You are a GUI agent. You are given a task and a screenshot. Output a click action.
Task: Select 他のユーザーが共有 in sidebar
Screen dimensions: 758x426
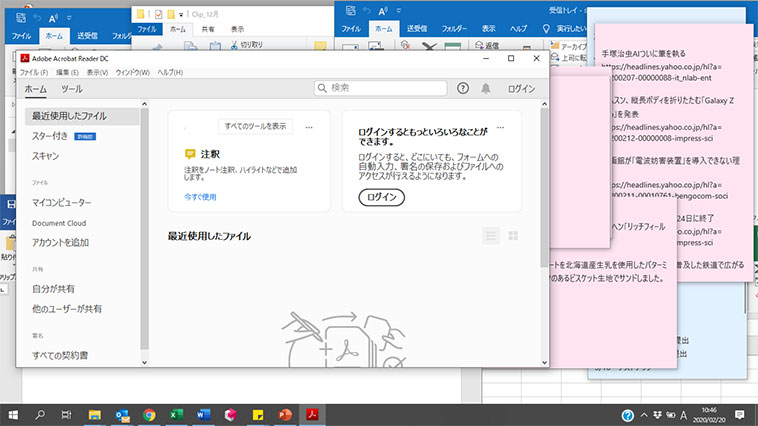point(67,308)
